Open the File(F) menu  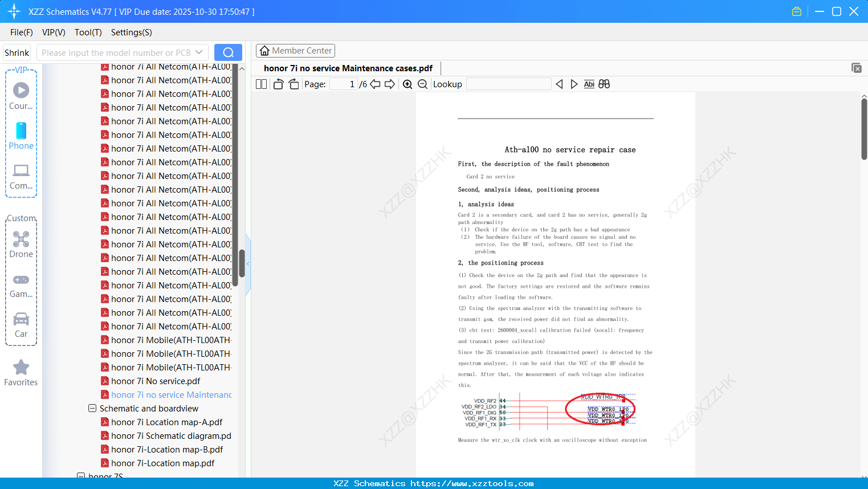22,32
